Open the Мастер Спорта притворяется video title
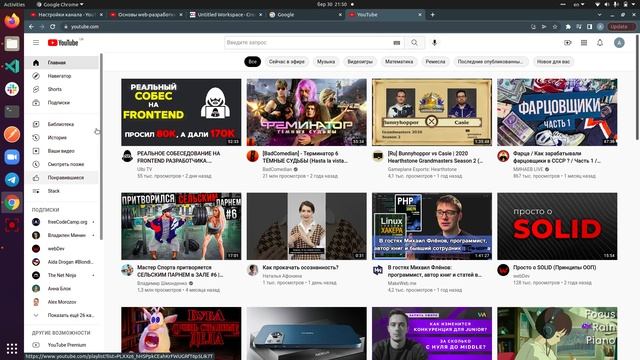 [180, 271]
